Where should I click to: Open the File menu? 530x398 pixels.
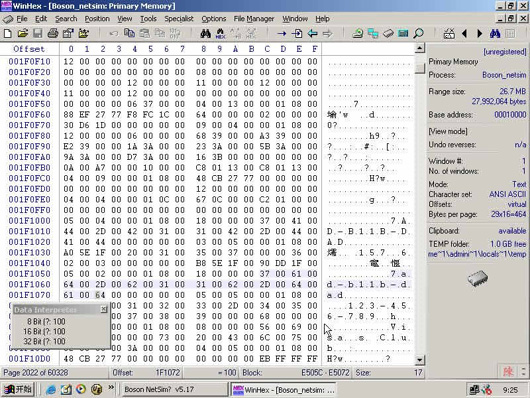click(22, 19)
